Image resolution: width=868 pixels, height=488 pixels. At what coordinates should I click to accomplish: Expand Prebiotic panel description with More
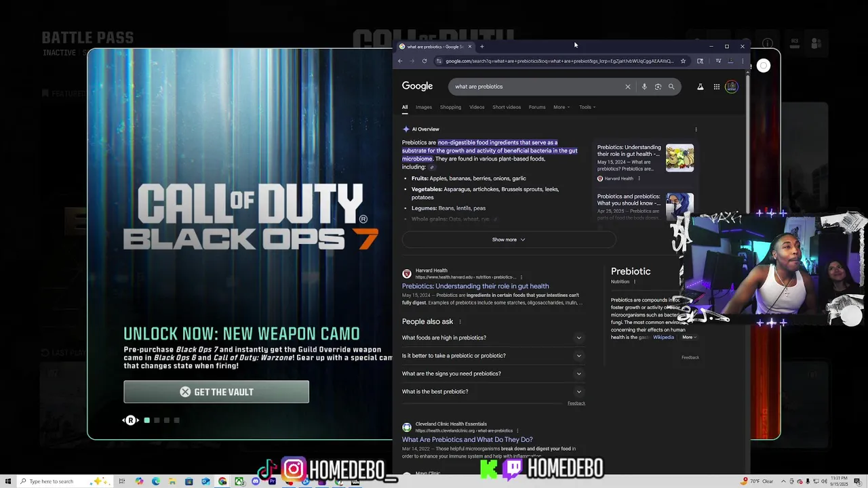pos(689,338)
